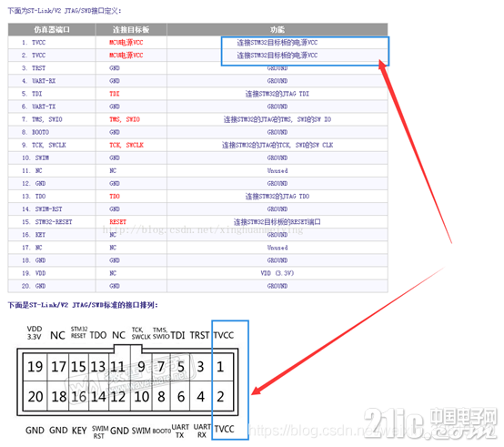Select the '16. KEY' port cell
The width and height of the screenshot is (504, 447).
click(52, 235)
